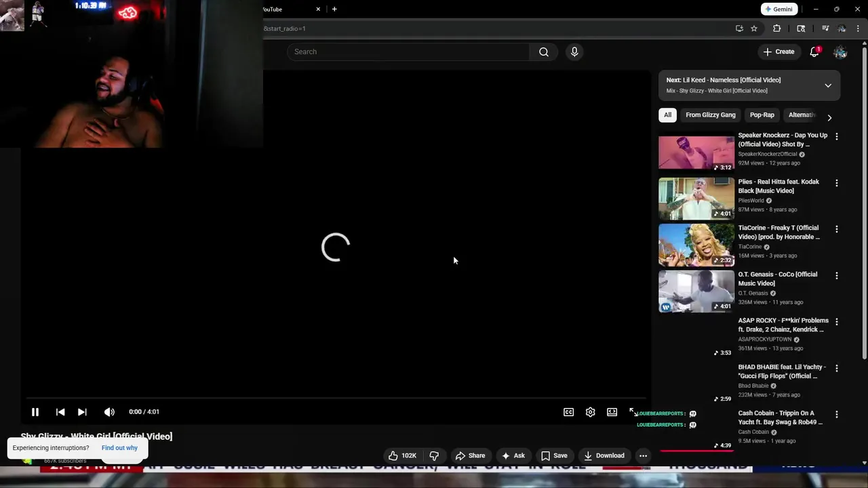Click the address bar URL text
Image resolution: width=868 pixels, height=488 pixels.
point(285,28)
